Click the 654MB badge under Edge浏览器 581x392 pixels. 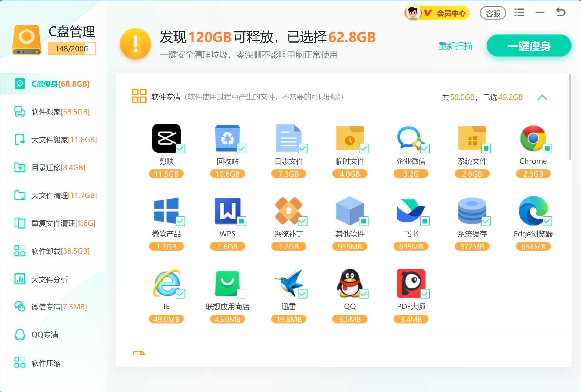click(533, 247)
